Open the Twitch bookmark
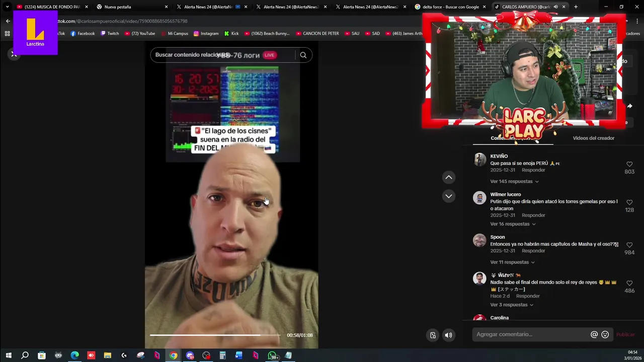This screenshot has width=644, height=362. pos(110,34)
